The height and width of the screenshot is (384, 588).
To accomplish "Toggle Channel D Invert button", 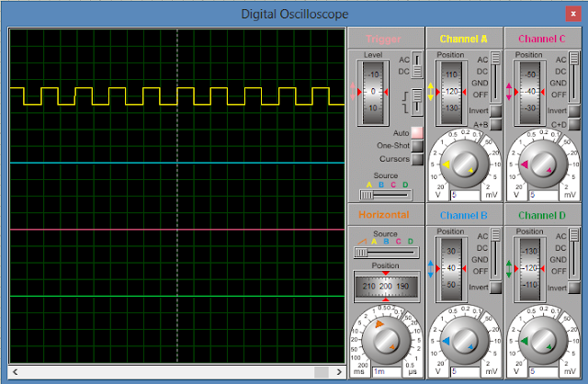I will tap(573, 288).
